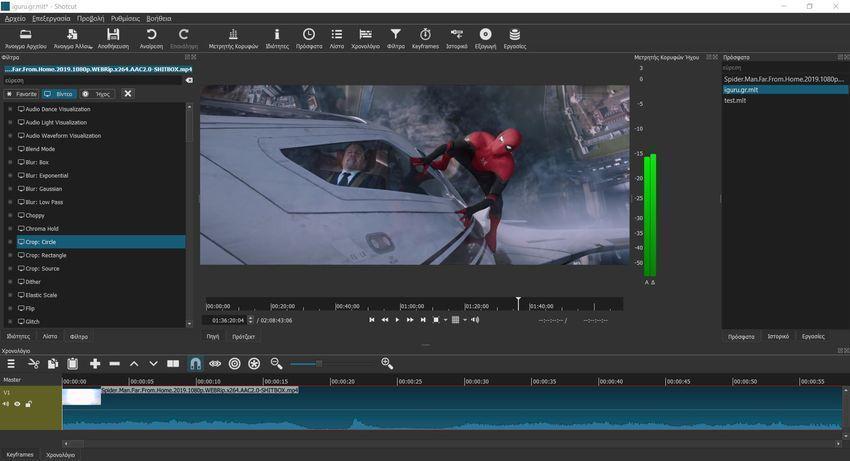The width and height of the screenshot is (850, 461).
Task: Toggle favorite marker for Crop: Circle filter
Action: tap(10, 242)
